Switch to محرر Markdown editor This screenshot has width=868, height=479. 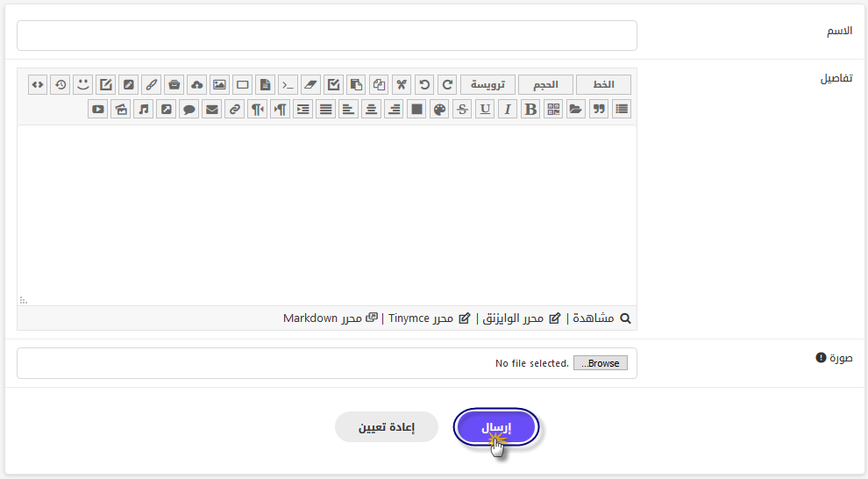tap(330, 318)
